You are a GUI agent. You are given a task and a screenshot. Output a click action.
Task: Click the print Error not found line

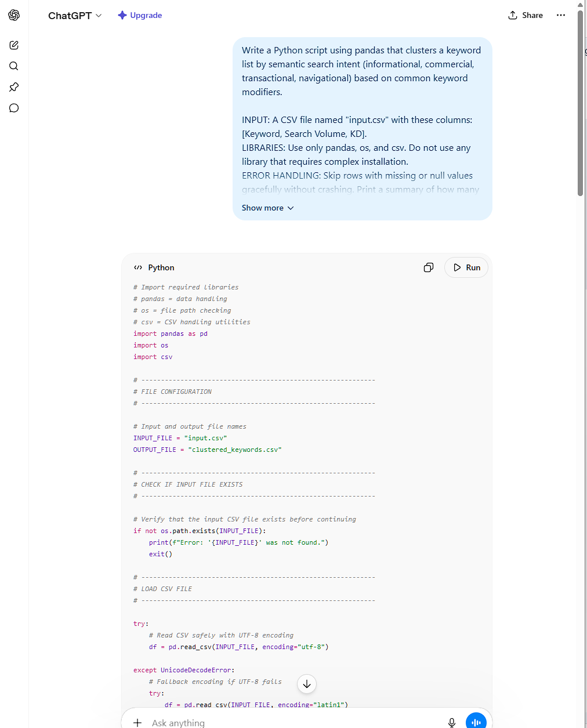238,542
